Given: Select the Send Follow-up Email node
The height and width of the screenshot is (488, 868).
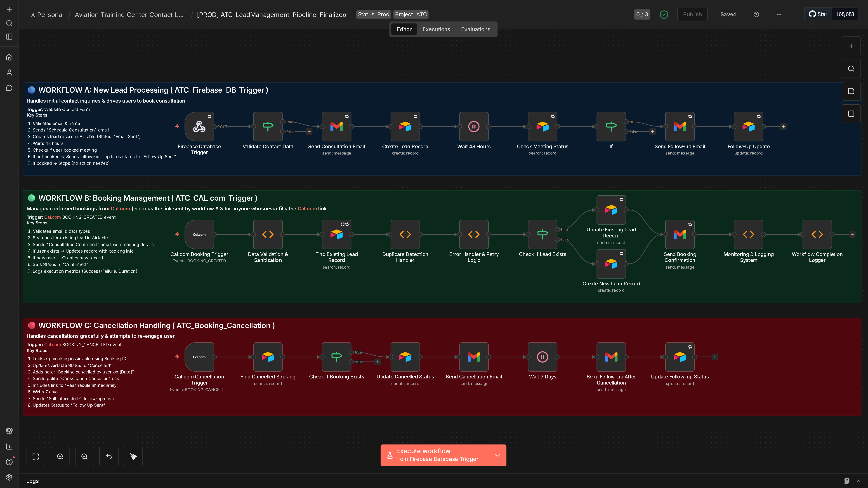Looking at the screenshot, I should click(680, 127).
